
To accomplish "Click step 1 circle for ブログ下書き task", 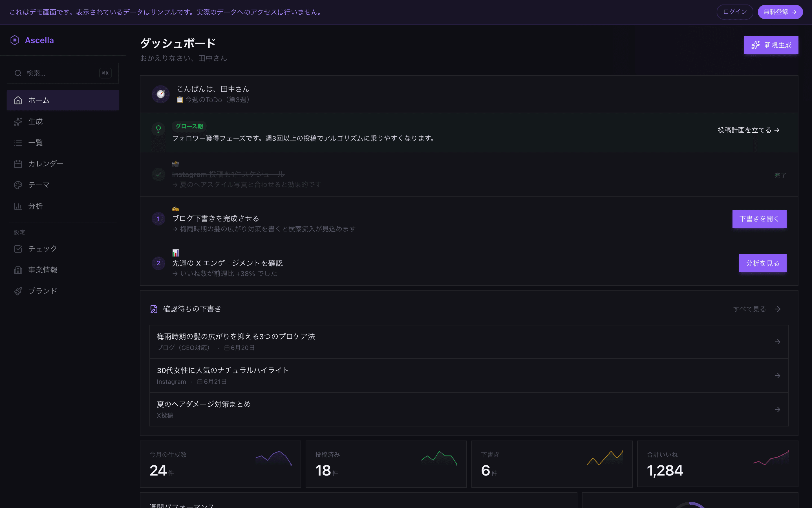I will [158, 219].
